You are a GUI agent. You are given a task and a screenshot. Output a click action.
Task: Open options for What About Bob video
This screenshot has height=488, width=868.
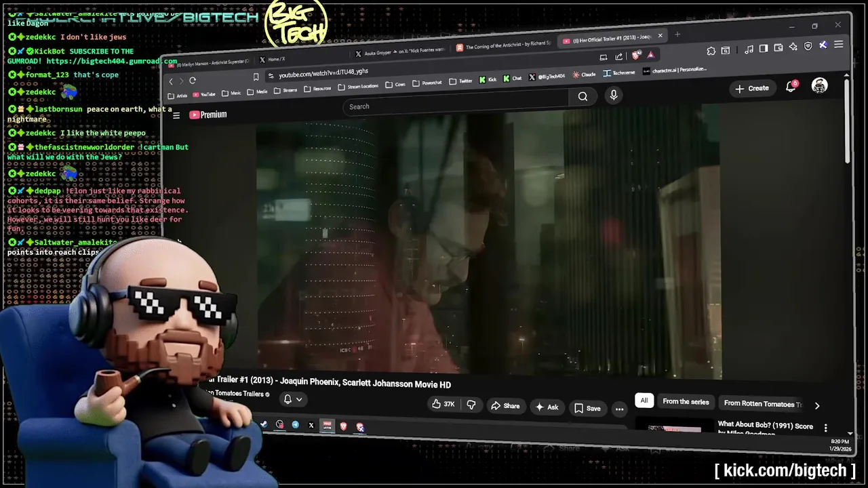coord(825,428)
